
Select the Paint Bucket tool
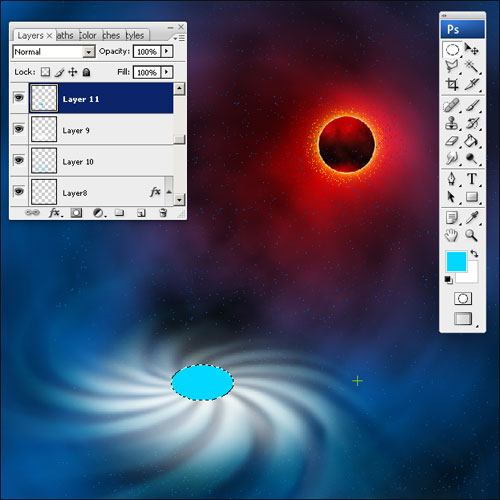tap(472, 141)
